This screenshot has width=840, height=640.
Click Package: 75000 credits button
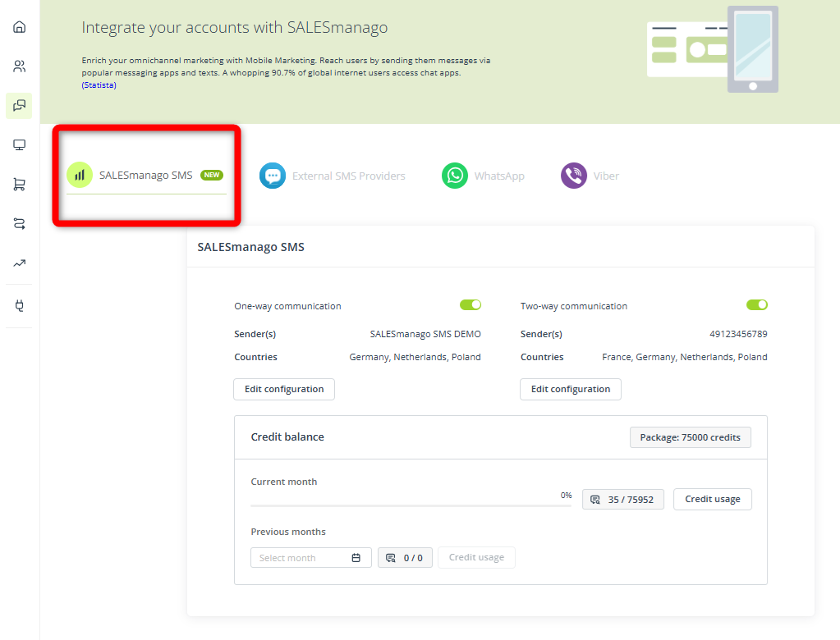pyautogui.click(x=690, y=437)
